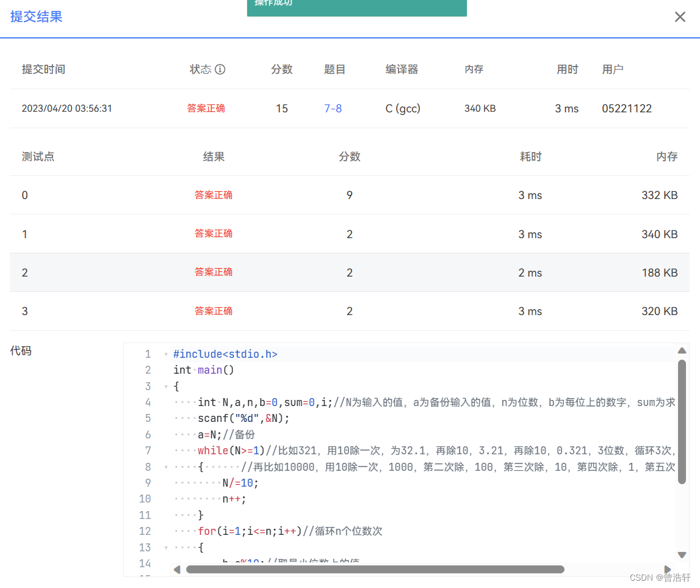Select the 提交结果 dialog title
Image resolution: width=700 pixels, height=588 pixels.
[x=36, y=16]
